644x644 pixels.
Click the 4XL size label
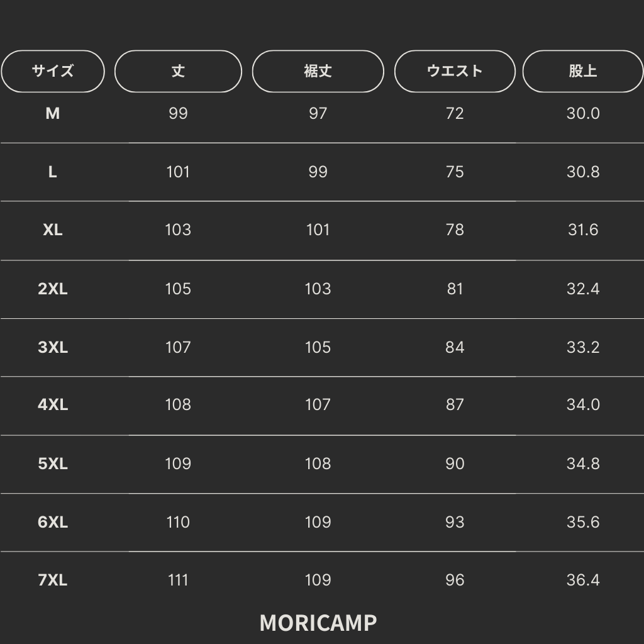[53, 404]
